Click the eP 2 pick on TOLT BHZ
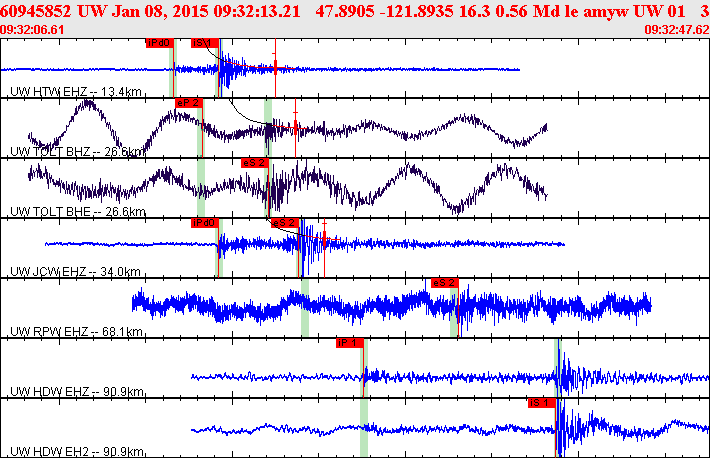The width and height of the screenshot is (710, 458). 189,103
